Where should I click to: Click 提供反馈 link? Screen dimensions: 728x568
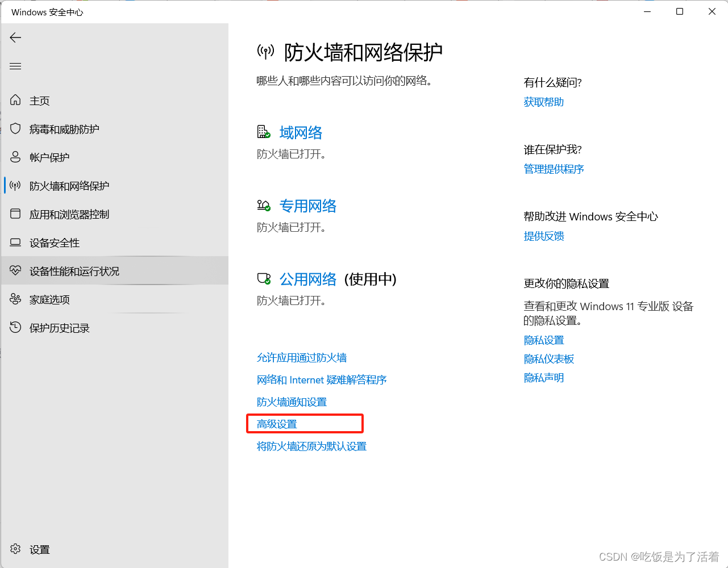coord(544,236)
